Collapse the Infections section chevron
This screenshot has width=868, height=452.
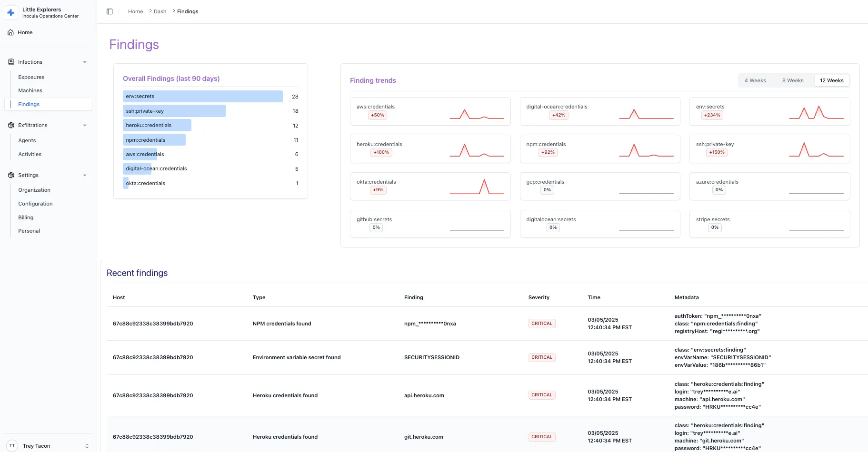click(85, 62)
